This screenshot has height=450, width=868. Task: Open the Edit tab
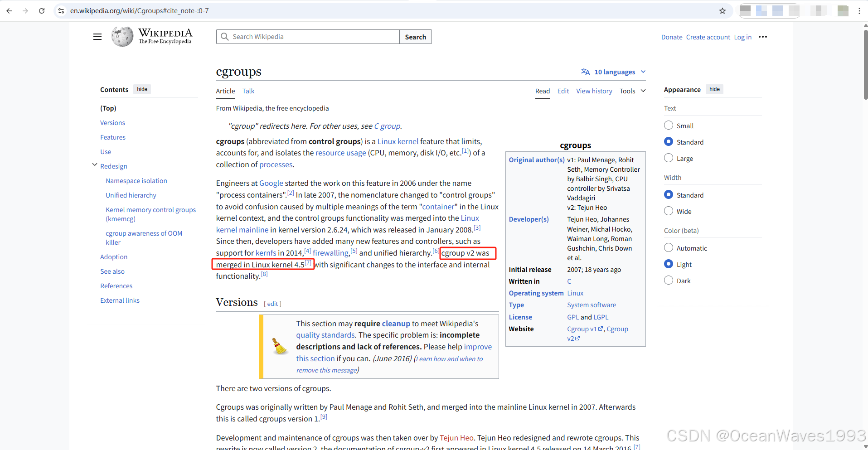[x=563, y=91]
